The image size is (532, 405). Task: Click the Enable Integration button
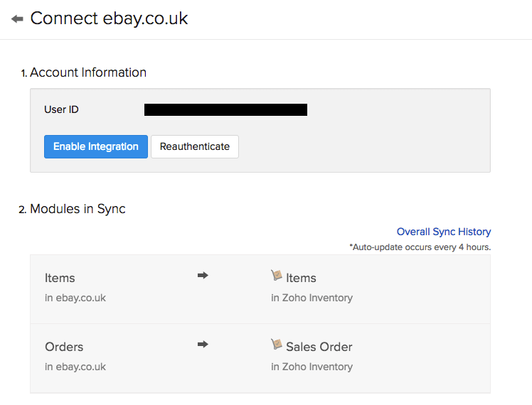96,146
